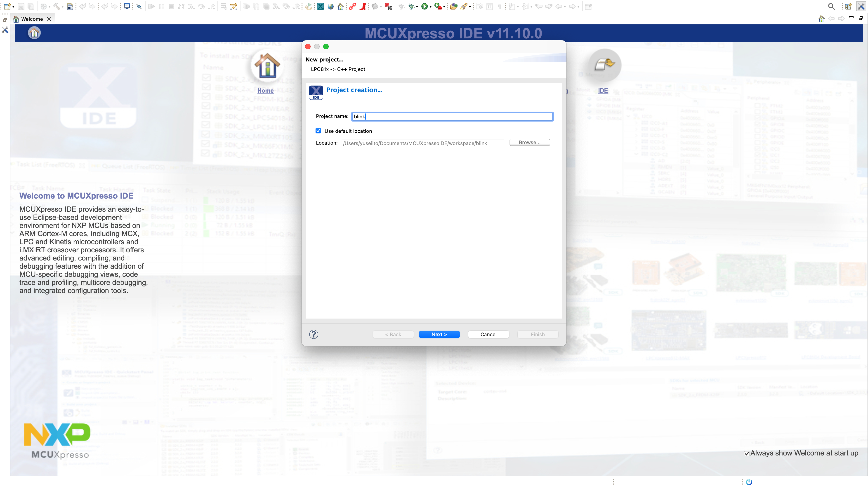Click the search magnifier in toolbar
This screenshot has height=488, width=868.
[831, 6]
